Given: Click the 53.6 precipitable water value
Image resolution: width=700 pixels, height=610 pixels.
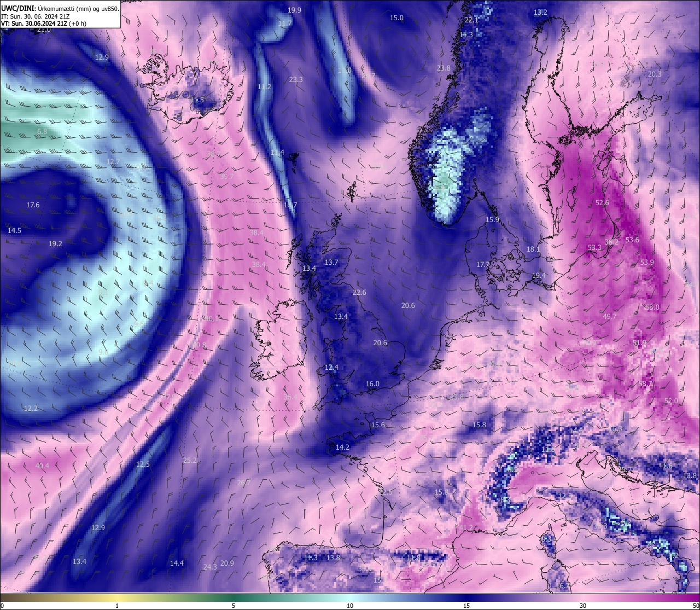Looking at the screenshot, I should (632, 240).
